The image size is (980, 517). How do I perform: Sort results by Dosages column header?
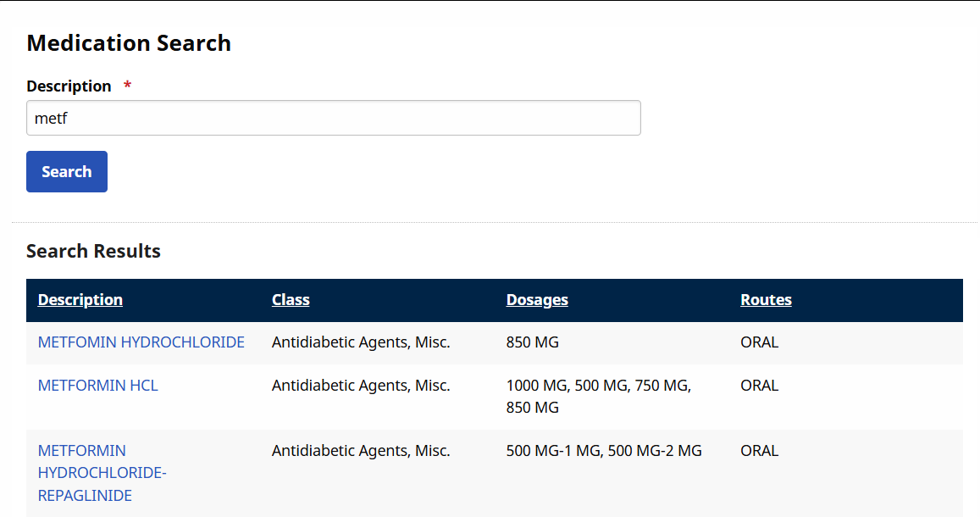click(537, 299)
